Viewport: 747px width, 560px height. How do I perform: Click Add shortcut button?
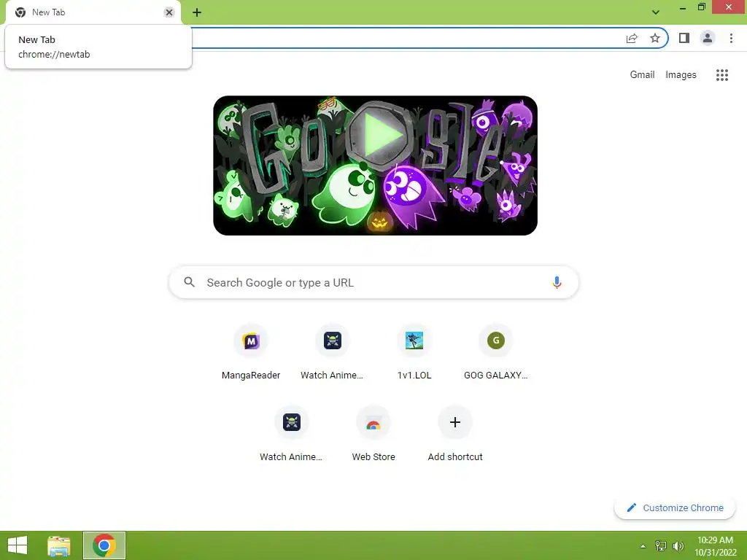click(x=455, y=434)
